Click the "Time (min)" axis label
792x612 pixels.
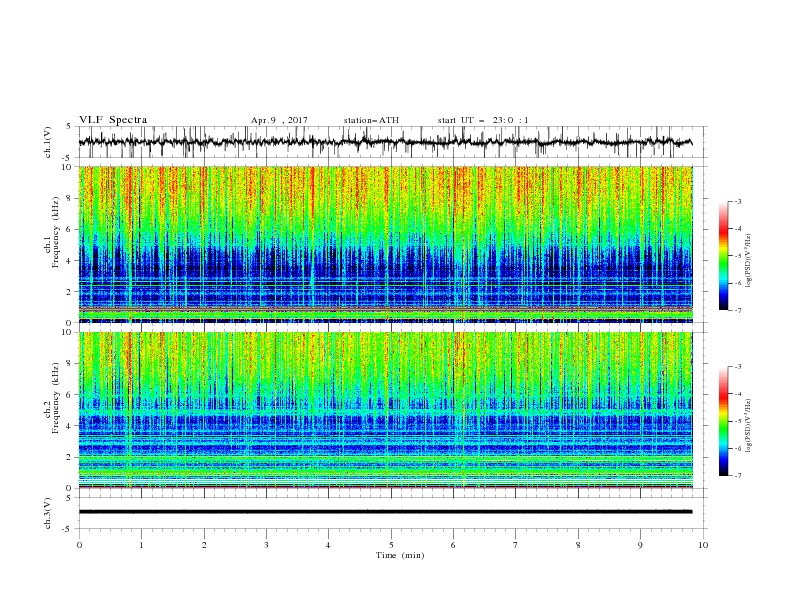[x=400, y=555]
